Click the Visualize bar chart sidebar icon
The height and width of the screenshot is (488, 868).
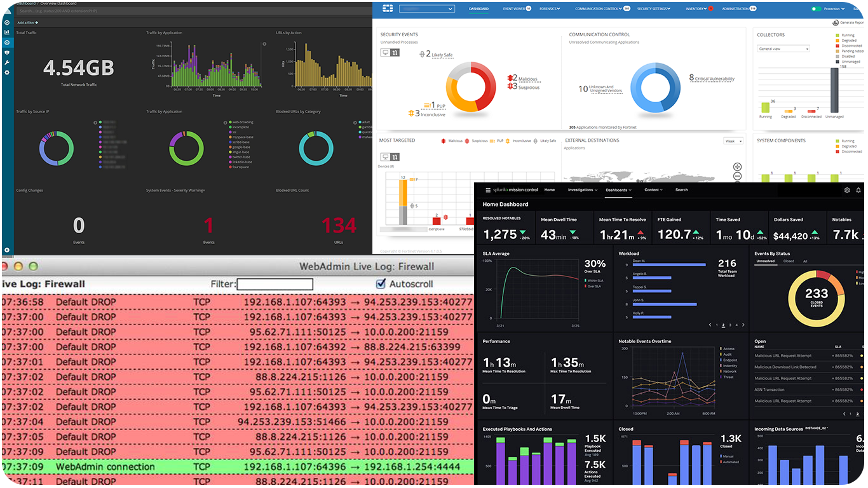tap(7, 32)
